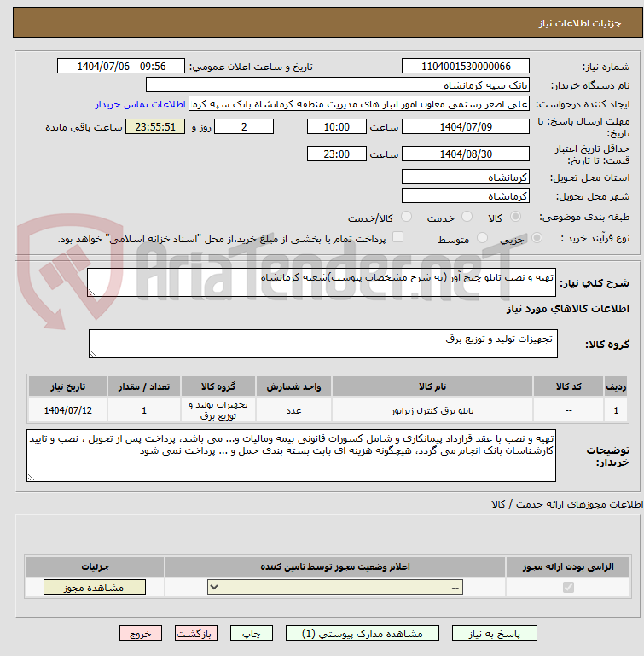Click the response deadline date 1404/07/09

[x=466, y=127]
